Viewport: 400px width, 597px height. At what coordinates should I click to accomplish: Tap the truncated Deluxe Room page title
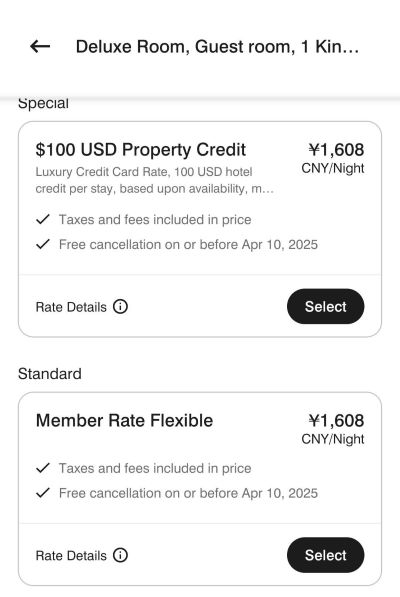(x=217, y=47)
